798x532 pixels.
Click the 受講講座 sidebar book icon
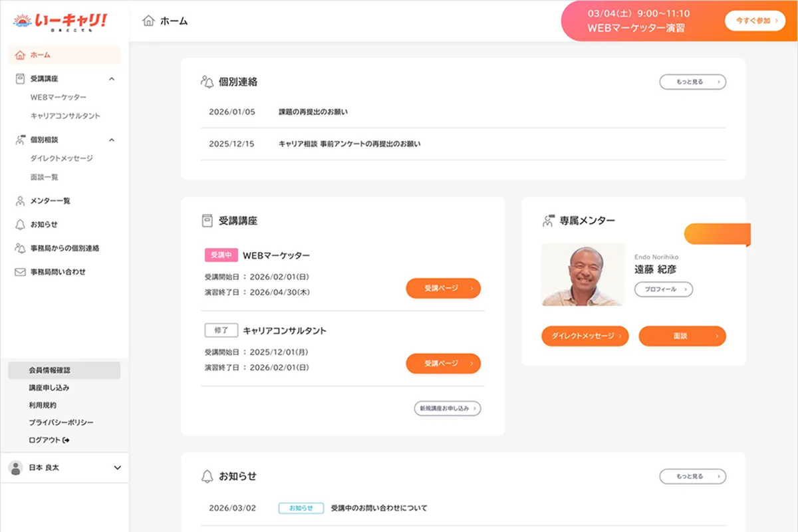click(x=20, y=78)
